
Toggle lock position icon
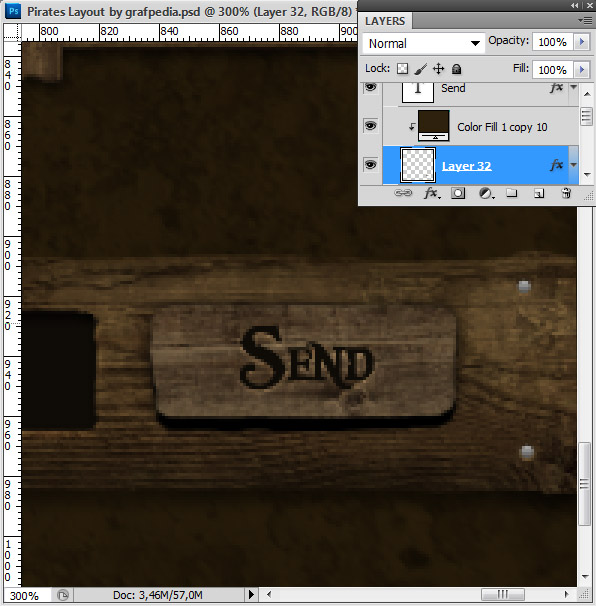(x=438, y=69)
